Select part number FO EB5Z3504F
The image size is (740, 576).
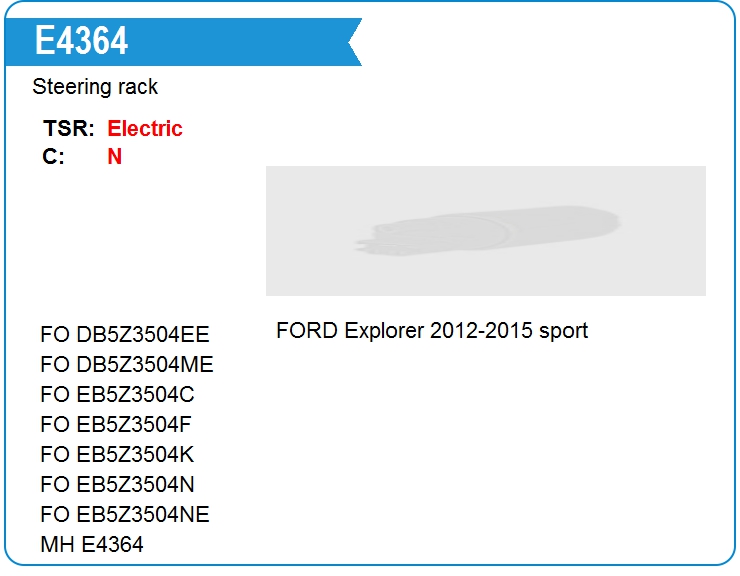(116, 424)
